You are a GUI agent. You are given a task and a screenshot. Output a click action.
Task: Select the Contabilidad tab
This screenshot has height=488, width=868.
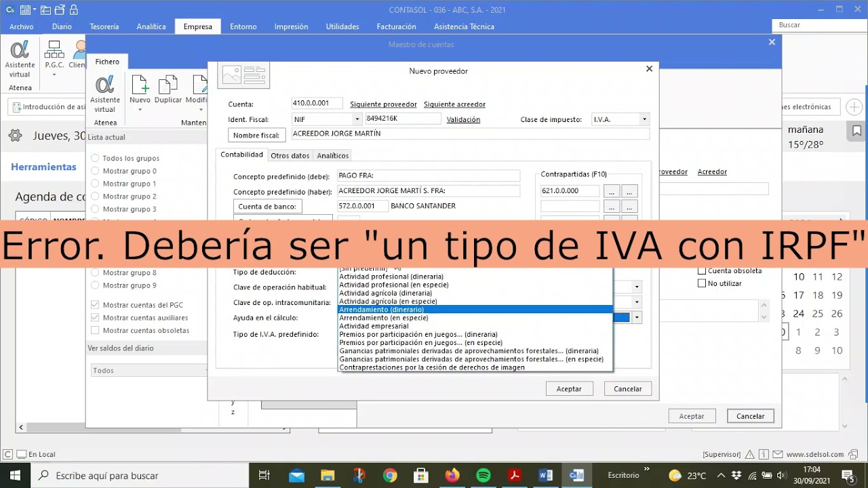241,155
